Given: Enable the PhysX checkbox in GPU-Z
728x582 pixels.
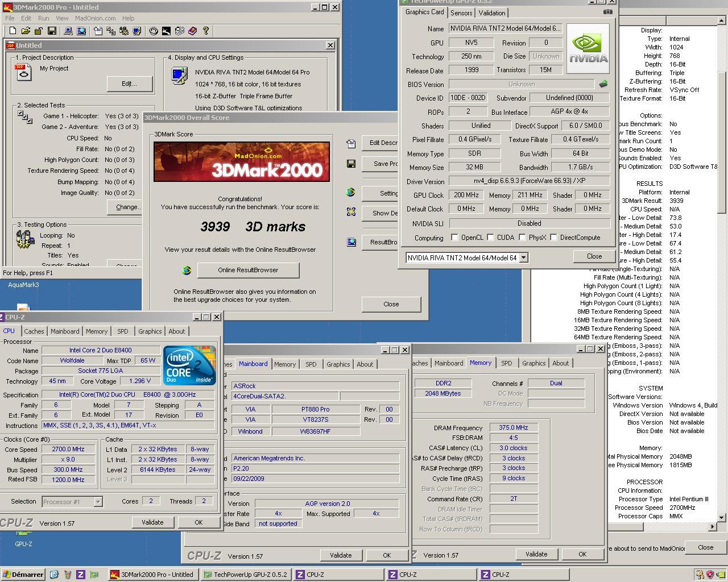Looking at the screenshot, I should click(522, 238).
